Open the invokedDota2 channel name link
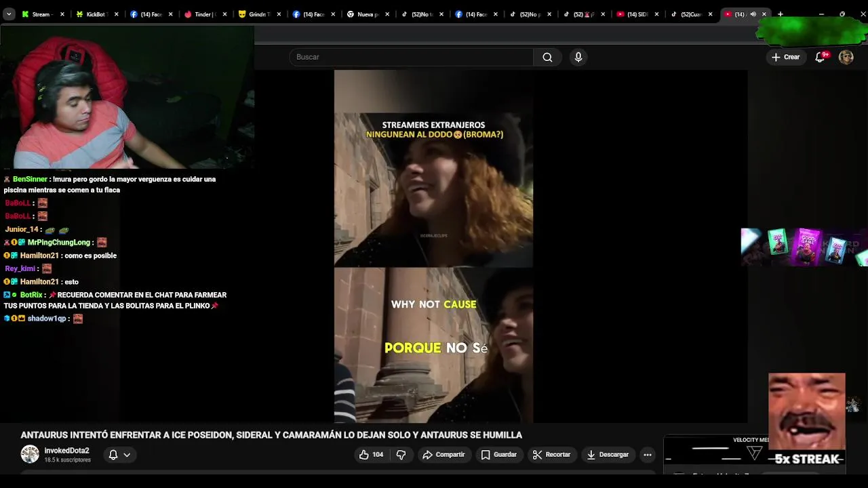This screenshot has width=868, height=488. click(x=66, y=451)
